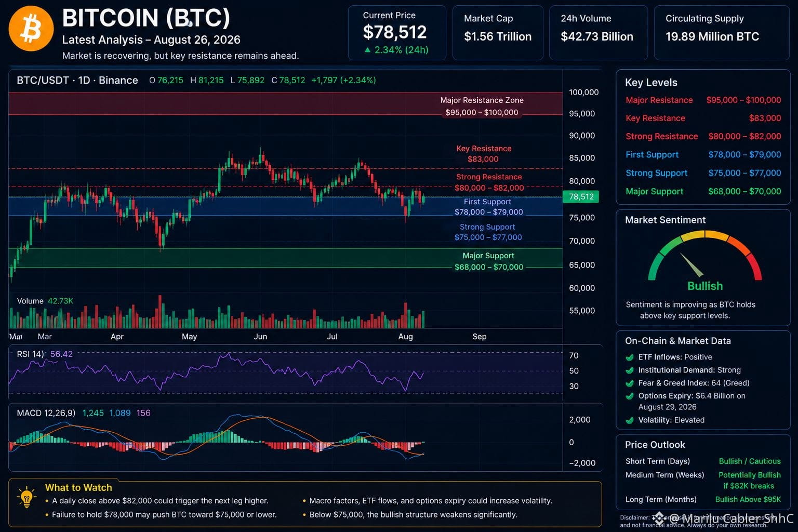
Task: Click the checkmark next to Options Expiry
Action: (x=630, y=396)
